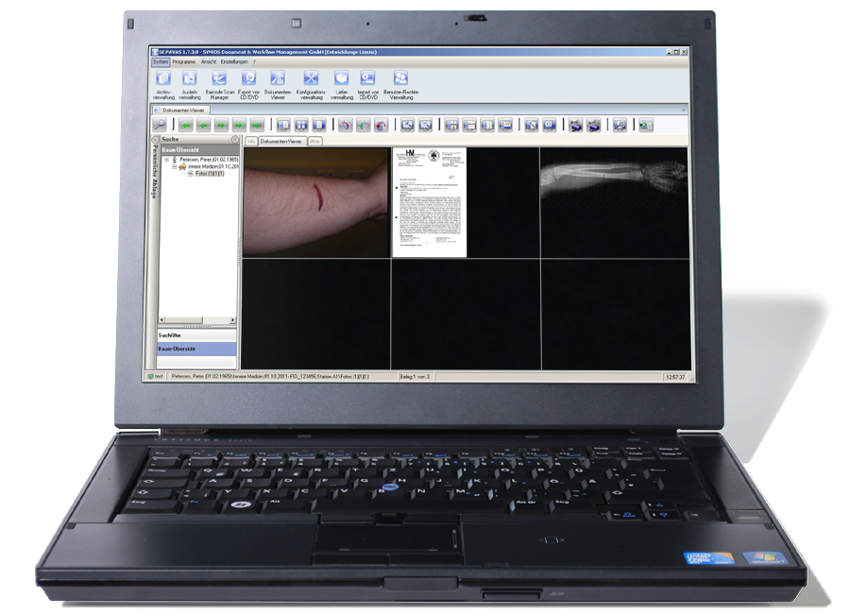The width and height of the screenshot is (850, 616).
Task: Click the tree horizontal scrollbar right arrow
Action: click(x=233, y=320)
